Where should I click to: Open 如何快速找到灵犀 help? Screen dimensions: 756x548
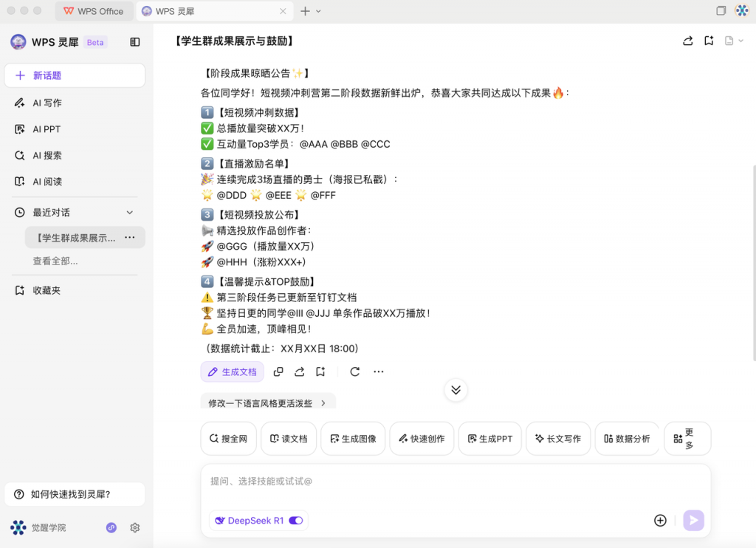tap(75, 494)
